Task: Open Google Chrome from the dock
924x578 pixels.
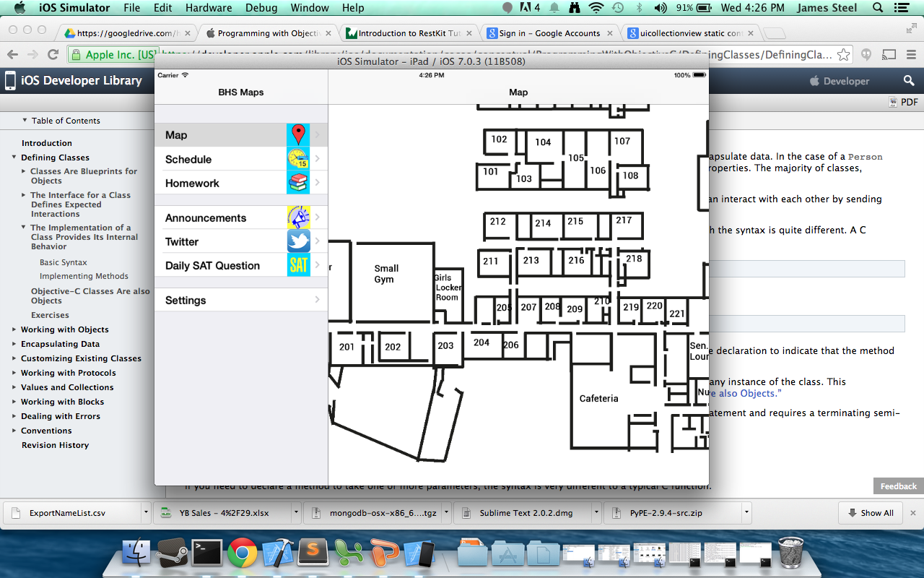Action: point(242,553)
